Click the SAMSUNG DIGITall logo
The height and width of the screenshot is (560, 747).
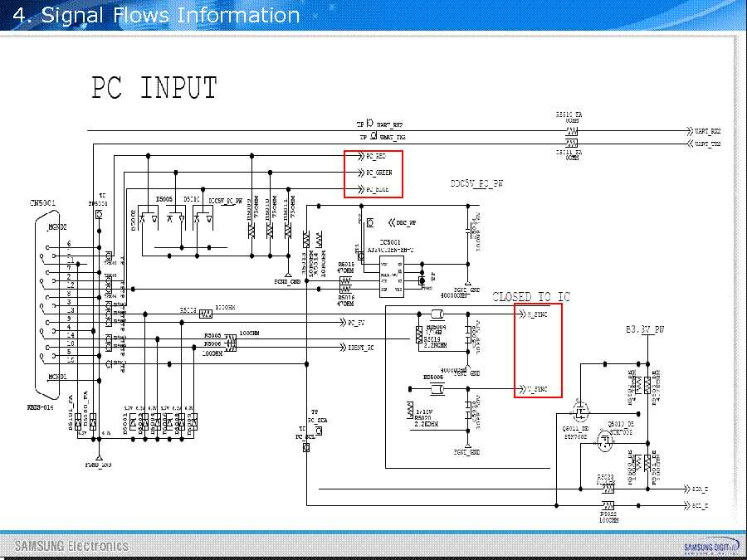point(712,547)
